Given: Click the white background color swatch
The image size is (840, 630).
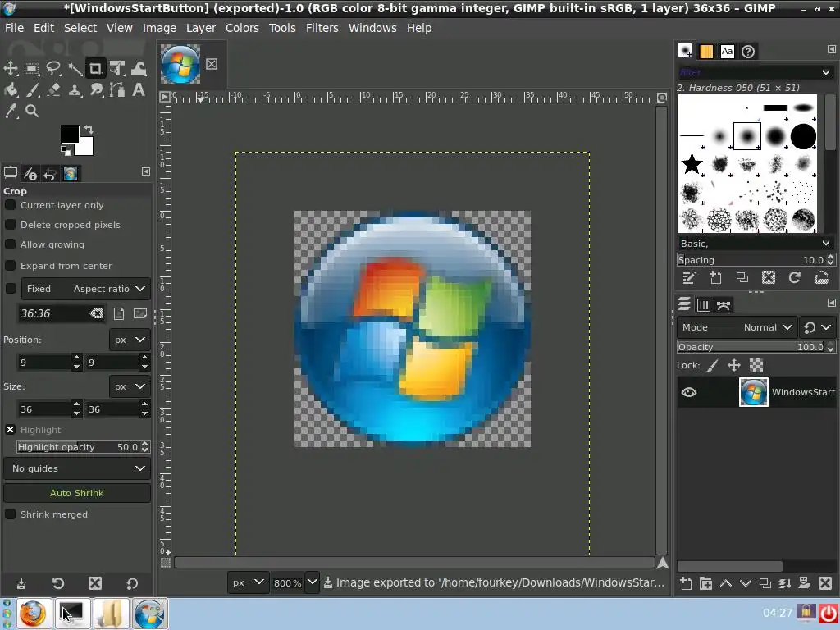Looking at the screenshot, I should click(x=85, y=148).
